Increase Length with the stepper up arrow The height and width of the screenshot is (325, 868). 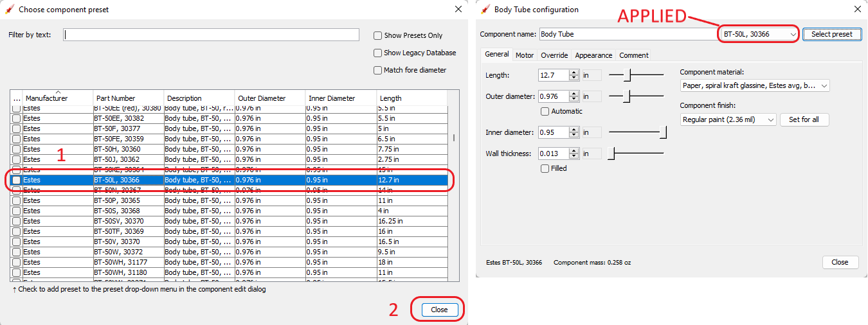574,73
